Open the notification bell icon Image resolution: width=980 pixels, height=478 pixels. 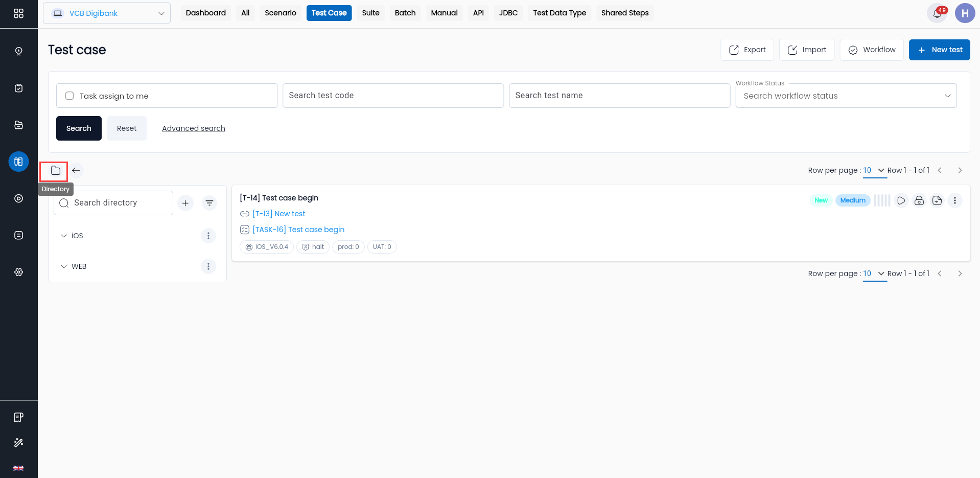[x=937, y=13]
